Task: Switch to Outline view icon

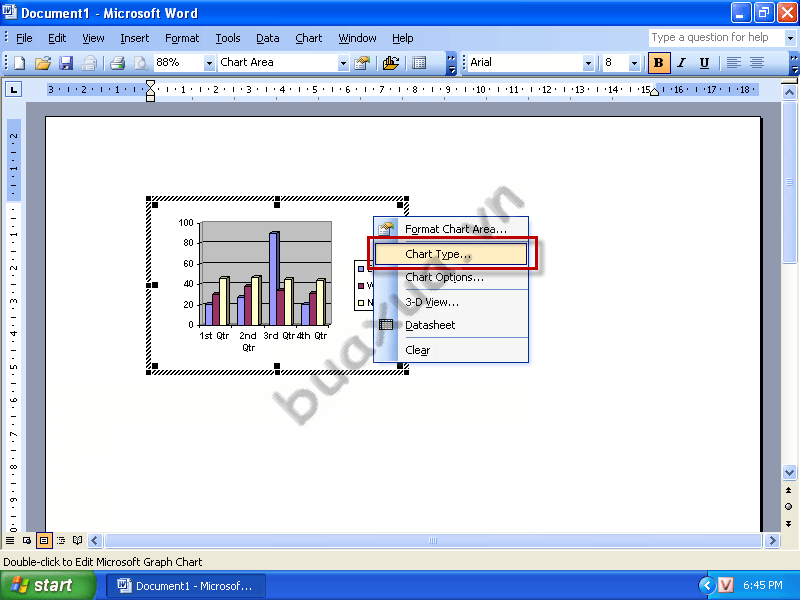Action: [61, 540]
